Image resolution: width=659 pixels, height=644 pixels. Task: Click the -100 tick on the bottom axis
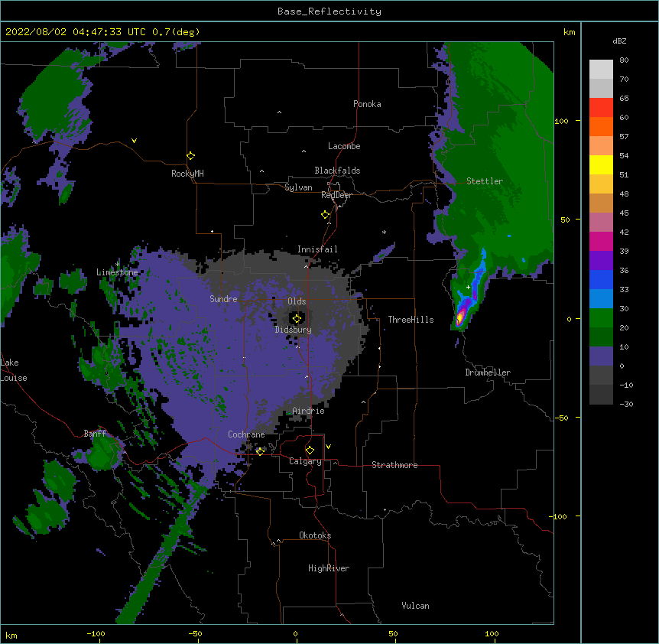[x=96, y=634]
